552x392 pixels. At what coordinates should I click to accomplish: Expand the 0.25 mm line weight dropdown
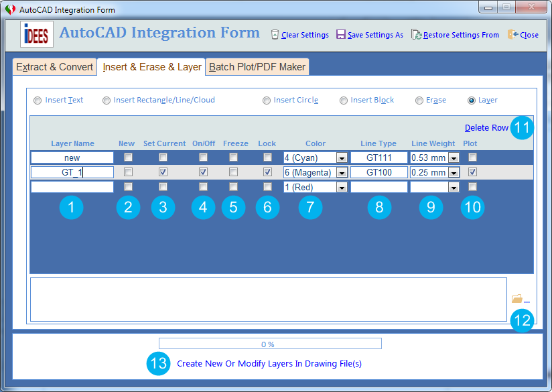point(454,173)
